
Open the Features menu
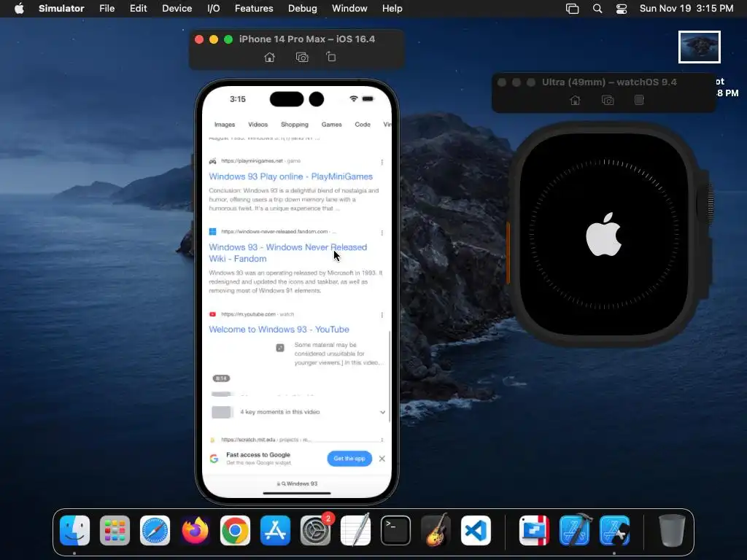[254, 8]
